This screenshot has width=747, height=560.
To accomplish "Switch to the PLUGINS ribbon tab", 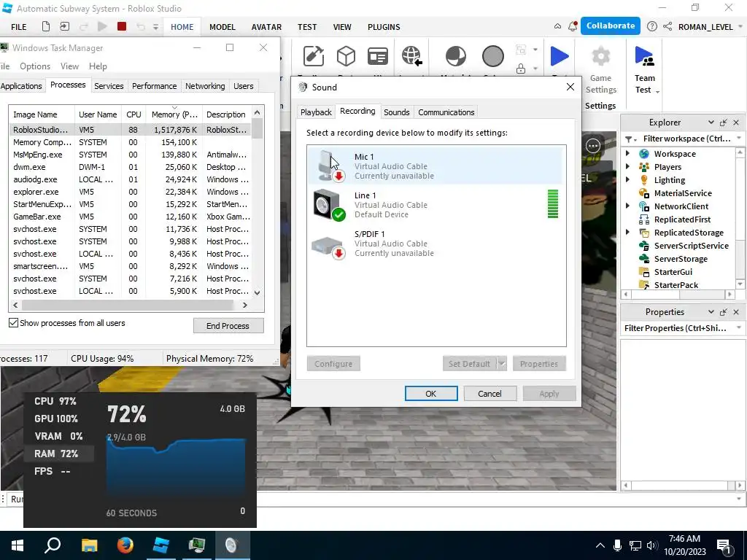I will pyautogui.click(x=384, y=27).
